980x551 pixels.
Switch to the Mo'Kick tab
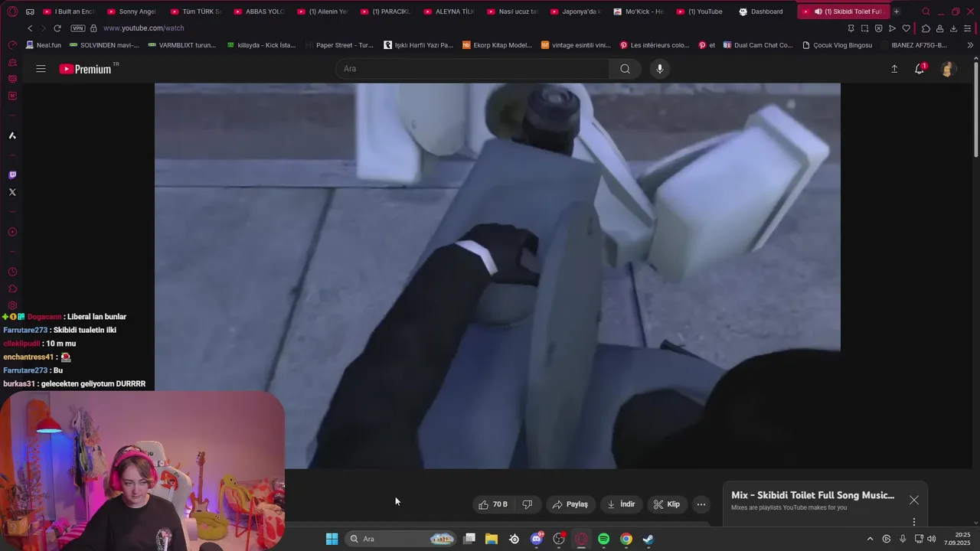(x=638, y=11)
